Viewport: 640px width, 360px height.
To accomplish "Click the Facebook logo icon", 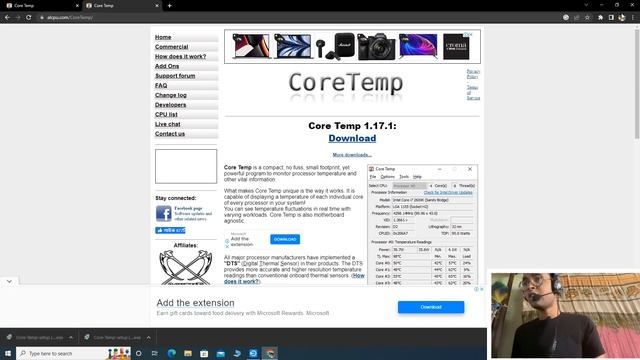I will [164, 213].
